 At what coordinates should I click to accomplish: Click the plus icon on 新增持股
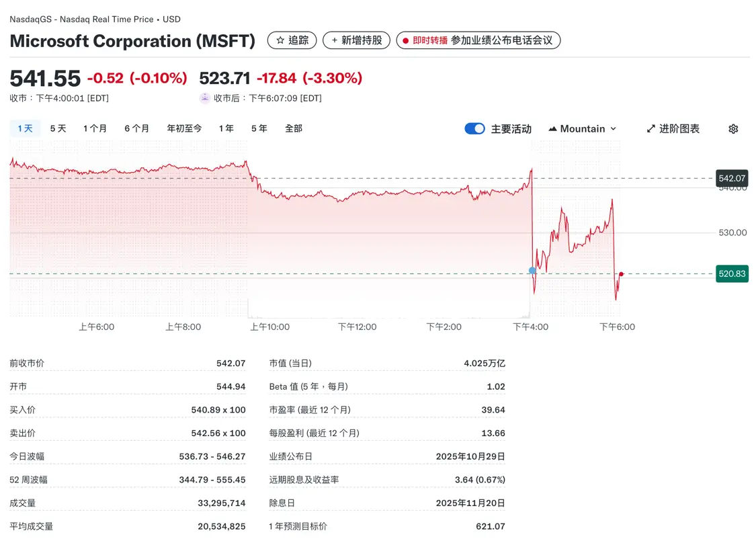tap(334, 40)
